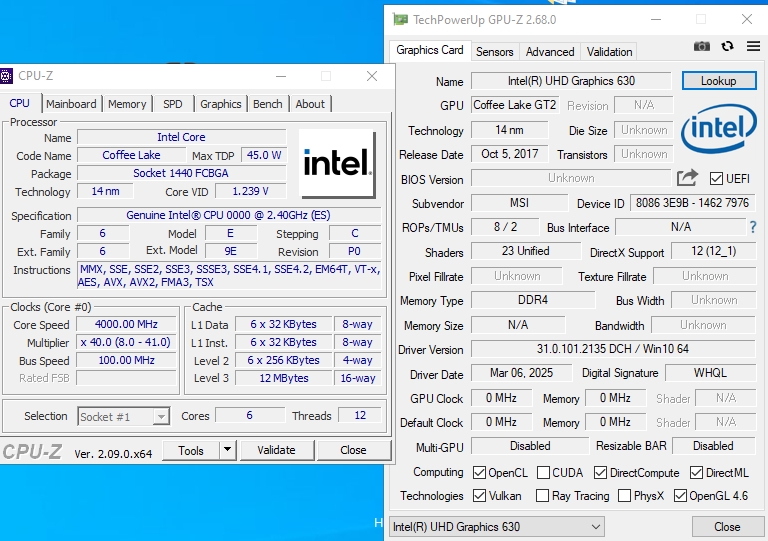Click the DirectX Support value 12 (12_1)
Image resolution: width=768 pixels, height=541 pixels.
click(x=714, y=251)
